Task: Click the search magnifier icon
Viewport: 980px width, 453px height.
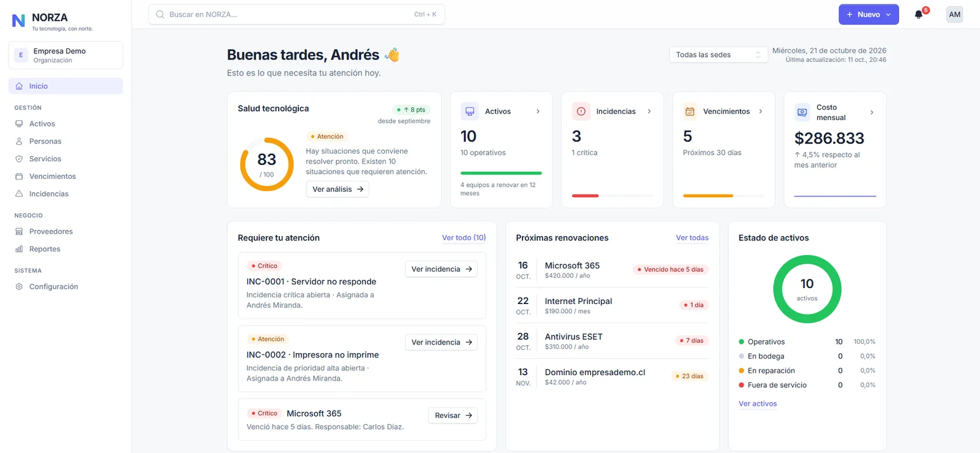Action: tap(160, 15)
